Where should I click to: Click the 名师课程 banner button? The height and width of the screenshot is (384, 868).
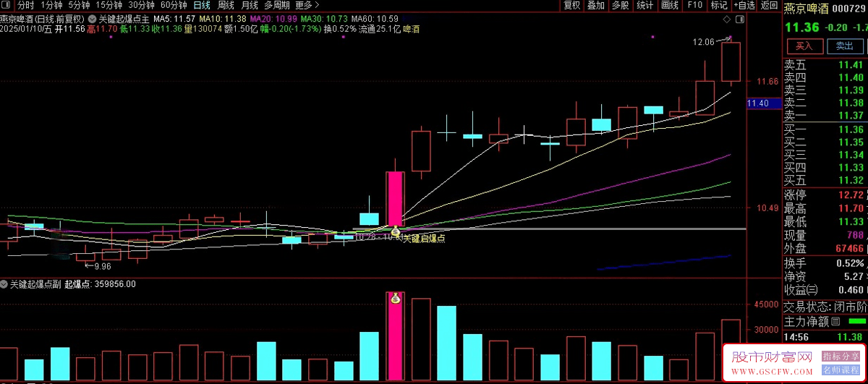tap(841, 369)
